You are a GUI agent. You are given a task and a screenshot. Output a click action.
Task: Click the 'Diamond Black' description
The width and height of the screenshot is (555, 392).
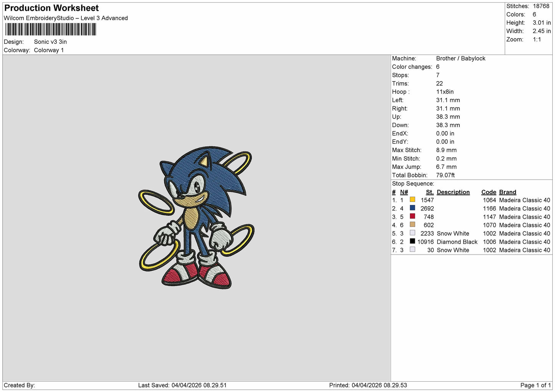(457, 242)
